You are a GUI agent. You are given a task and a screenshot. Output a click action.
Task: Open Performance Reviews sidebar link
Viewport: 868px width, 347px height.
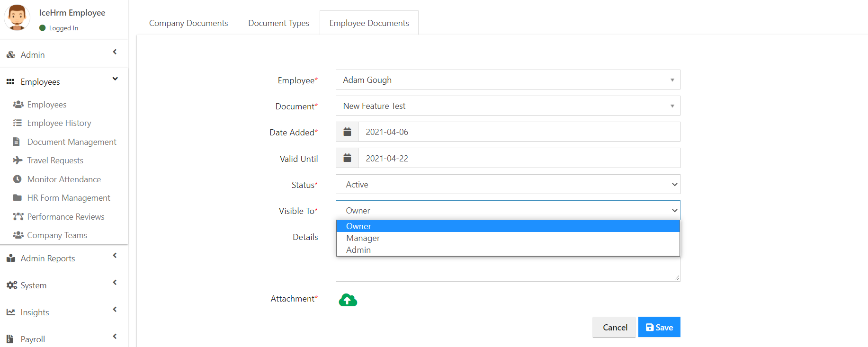point(66,216)
